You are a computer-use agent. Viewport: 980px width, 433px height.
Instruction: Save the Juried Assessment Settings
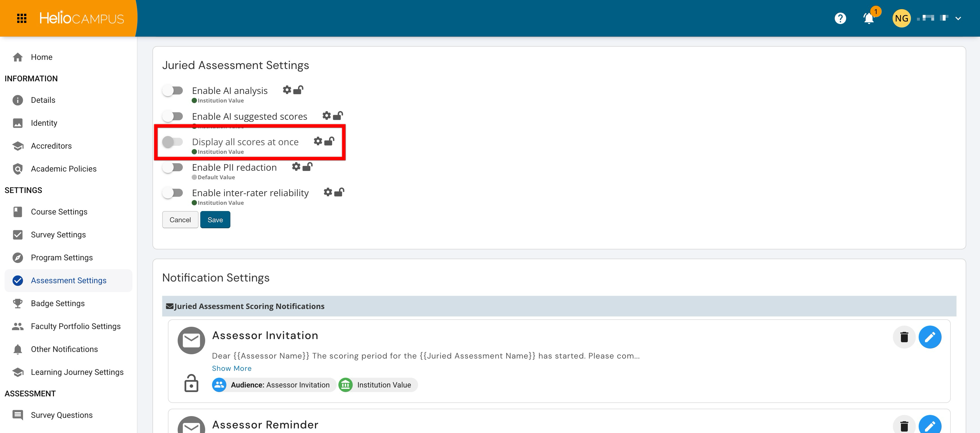click(x=215, y=220)
